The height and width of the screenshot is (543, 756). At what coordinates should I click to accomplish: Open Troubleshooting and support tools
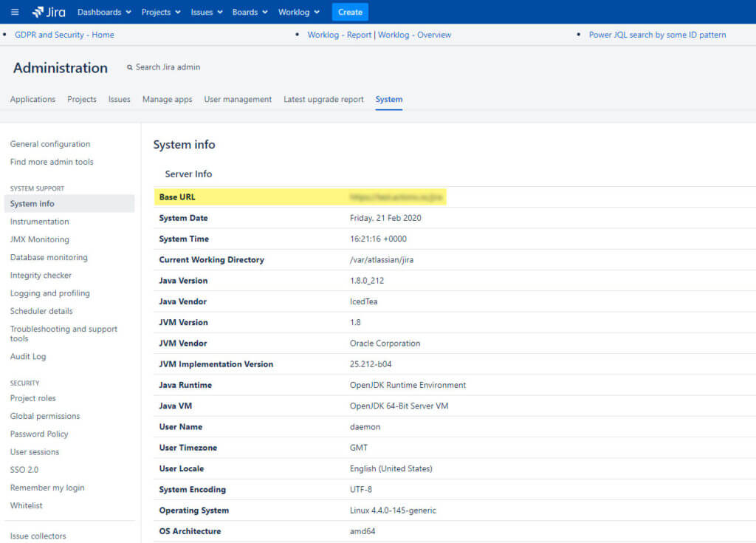[x=63, y=333]
